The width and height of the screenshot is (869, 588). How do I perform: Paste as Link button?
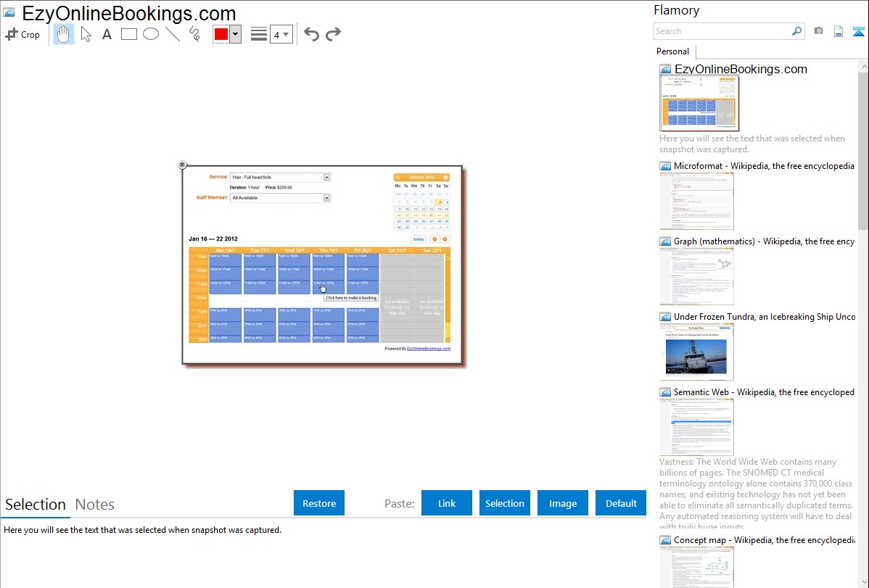point(447,503)
